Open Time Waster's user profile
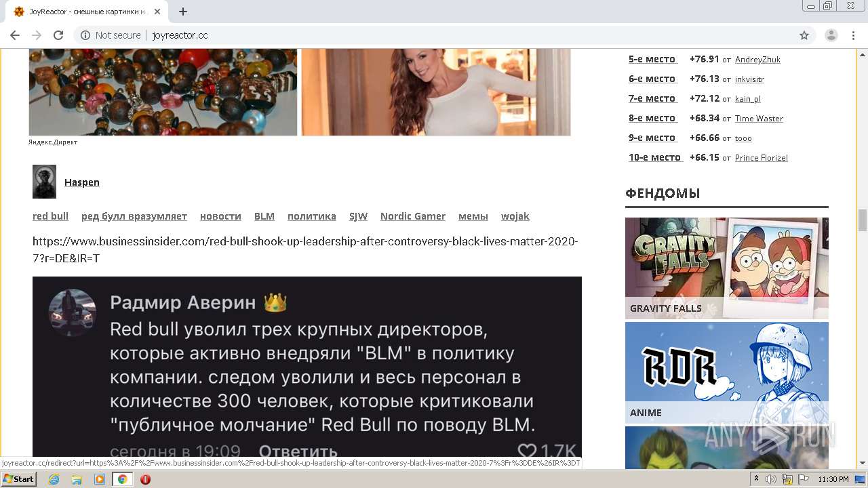 [x=759, y=119]
